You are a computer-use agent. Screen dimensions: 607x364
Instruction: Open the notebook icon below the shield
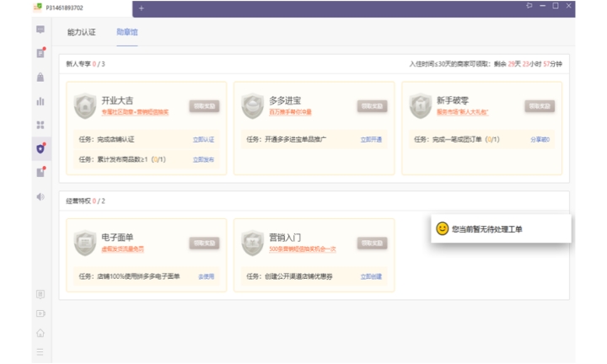[x=40, y=172]
